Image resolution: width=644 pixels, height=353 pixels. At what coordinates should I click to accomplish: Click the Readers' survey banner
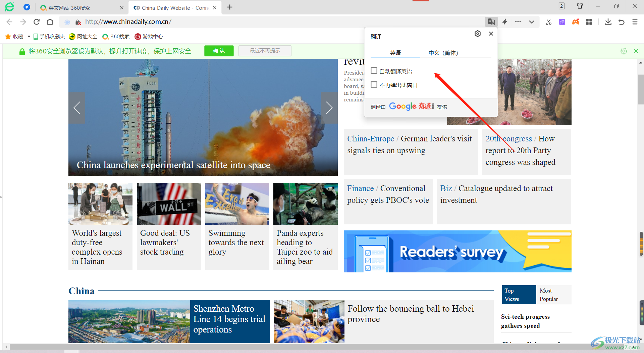pyautogui.click(x=458, y=251)
